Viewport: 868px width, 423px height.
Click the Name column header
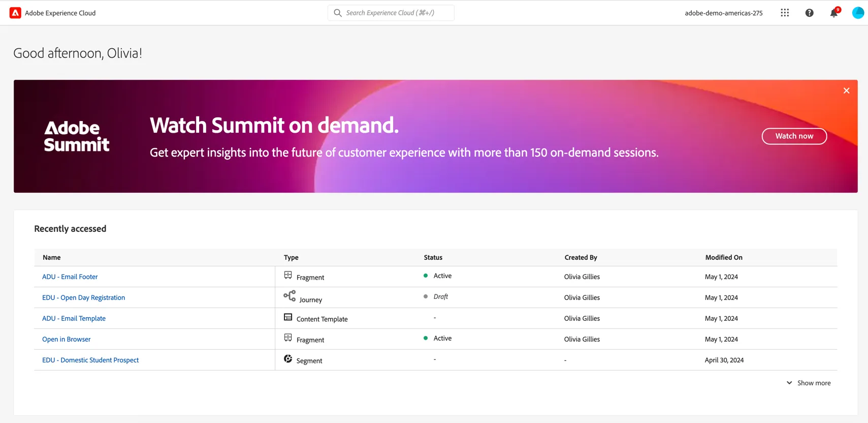pyautogui.click(x=52, y=257)
